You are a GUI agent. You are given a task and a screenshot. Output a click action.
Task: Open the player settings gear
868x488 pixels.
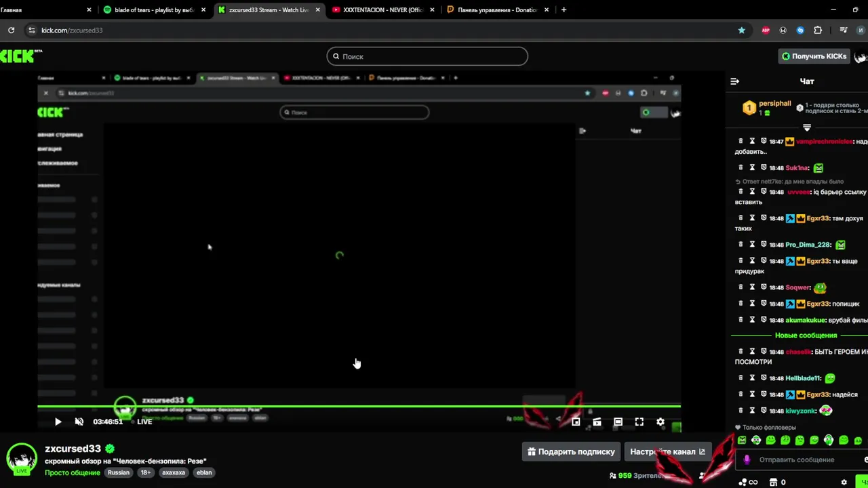pos(660,422)
